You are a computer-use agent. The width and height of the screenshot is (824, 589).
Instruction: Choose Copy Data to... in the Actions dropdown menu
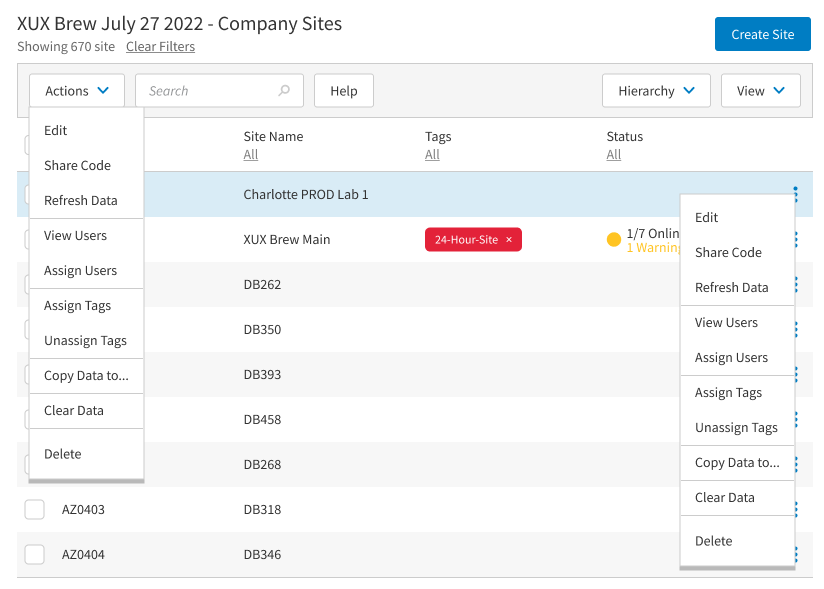point(87,376)
